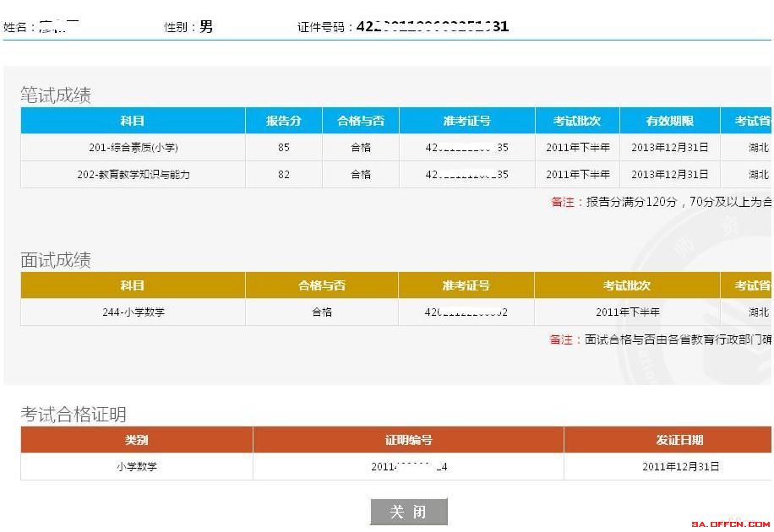
Task: Click 2011年下半年 in the 201-综合素质 row
Action: pyautogui.click(x=578, y=148)
